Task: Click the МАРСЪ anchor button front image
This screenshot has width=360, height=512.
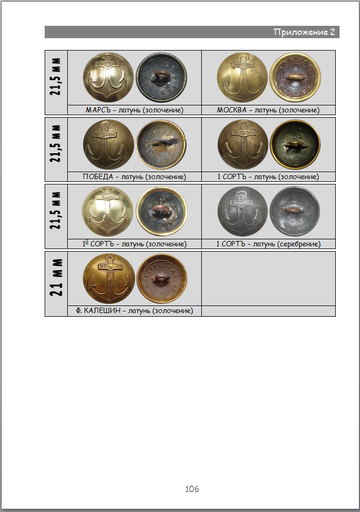Action: pyautogui.click(x=108, y=77)
